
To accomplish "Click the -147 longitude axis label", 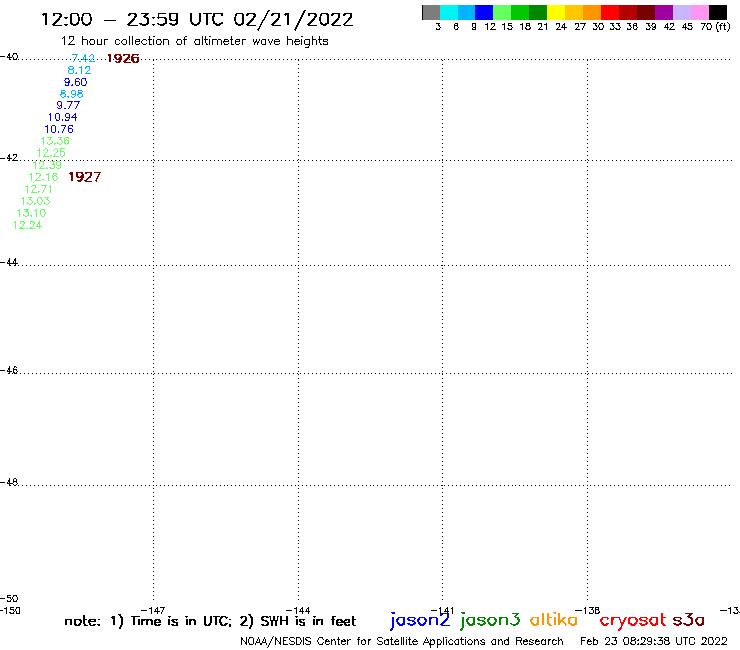I will click(x=153, y=610).
